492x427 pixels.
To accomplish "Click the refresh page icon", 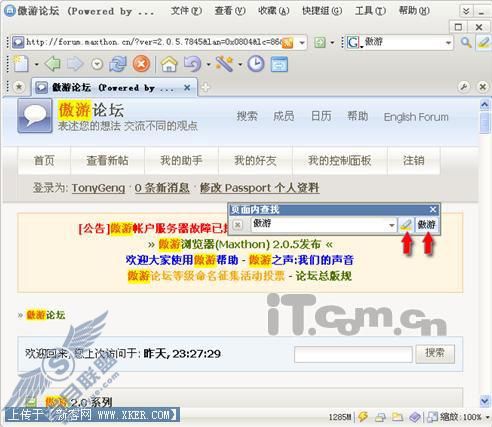I will (x=118, y=64).
